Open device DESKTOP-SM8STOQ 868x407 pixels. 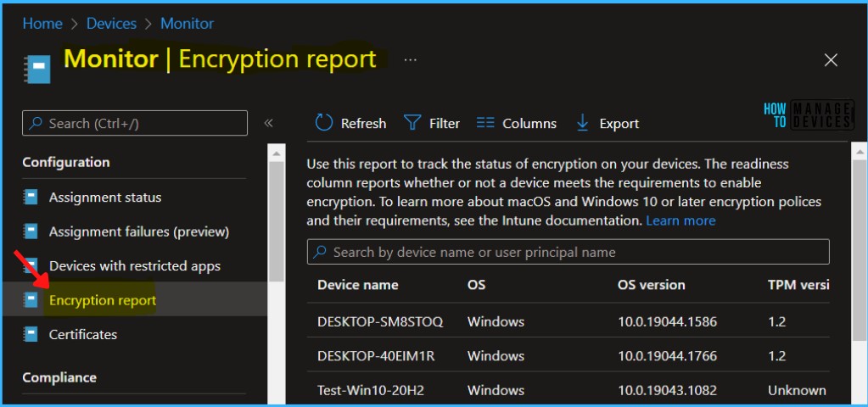pyautogui.click(x=380, y=321)
